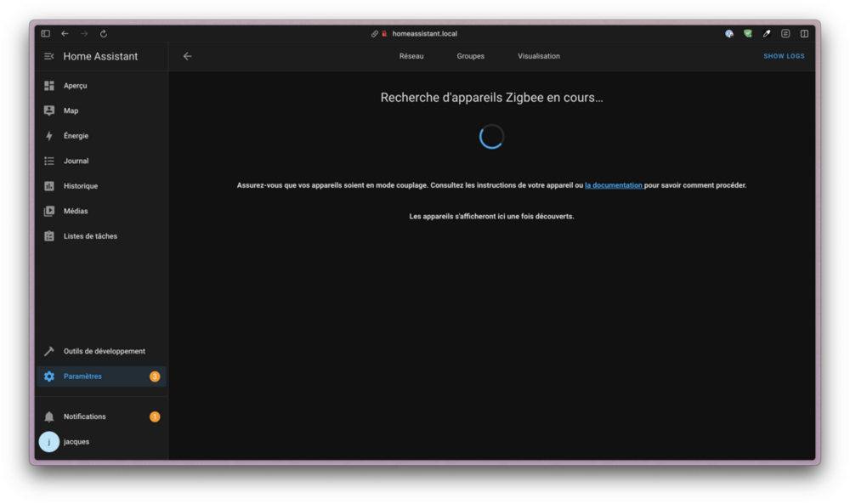Click the browser forward arrow

tap(84, 34)
